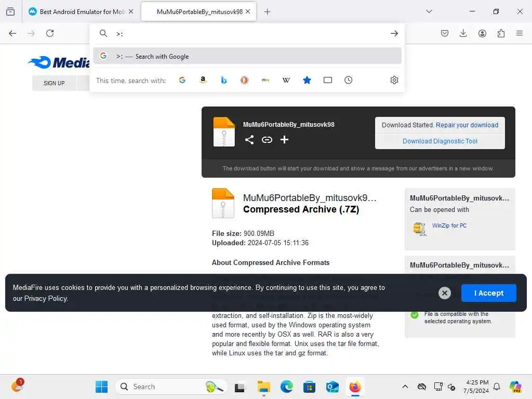
Task: Open the Firefox application menu
Action: (520, 33)
